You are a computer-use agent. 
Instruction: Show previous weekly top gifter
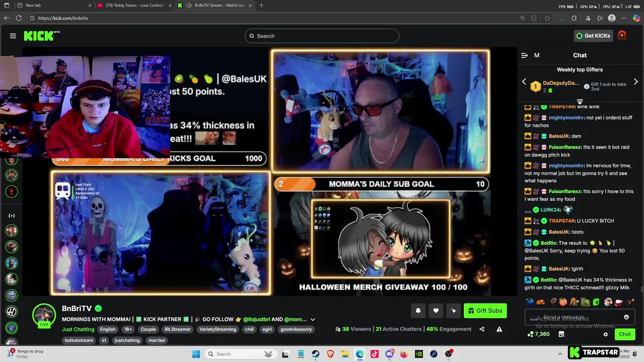(524, 81)
